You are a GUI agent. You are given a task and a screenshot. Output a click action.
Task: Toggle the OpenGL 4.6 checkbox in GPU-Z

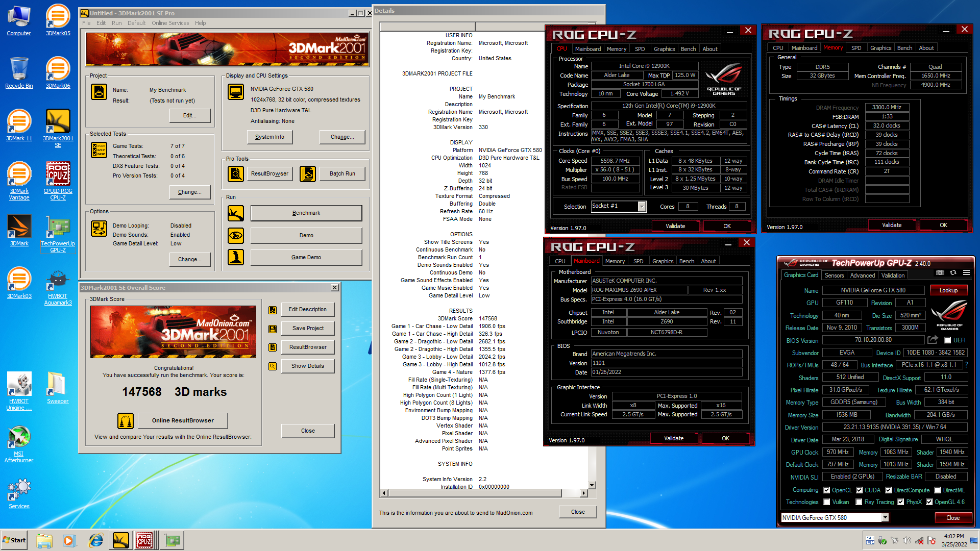pos(929,502)
